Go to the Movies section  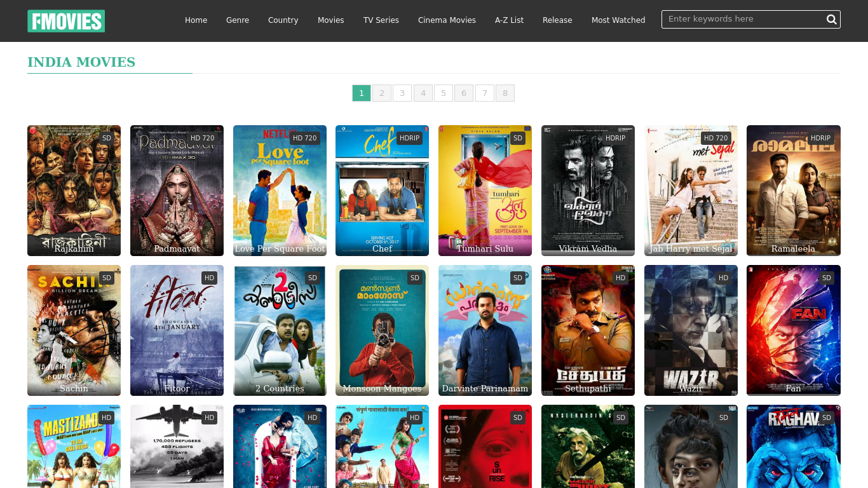(330, 20)
